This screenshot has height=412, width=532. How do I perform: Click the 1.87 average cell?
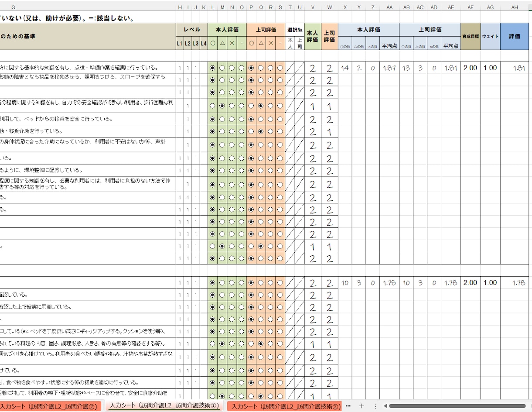click(389, 68)
